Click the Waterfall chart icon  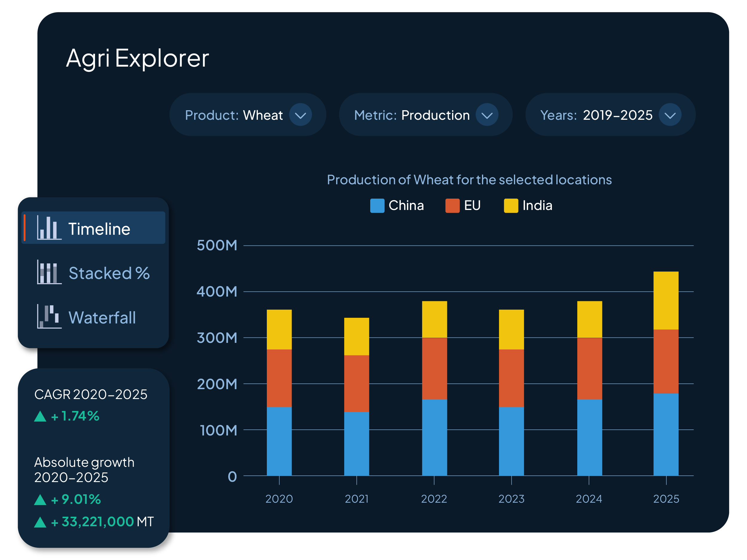(x=49, y=316)
